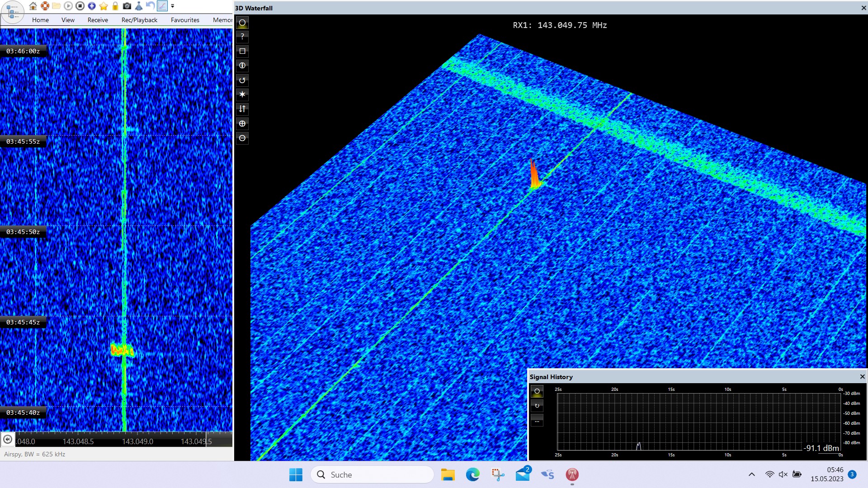
Task: Open the Rec/Playback ribbon tab
Action: 139,20
